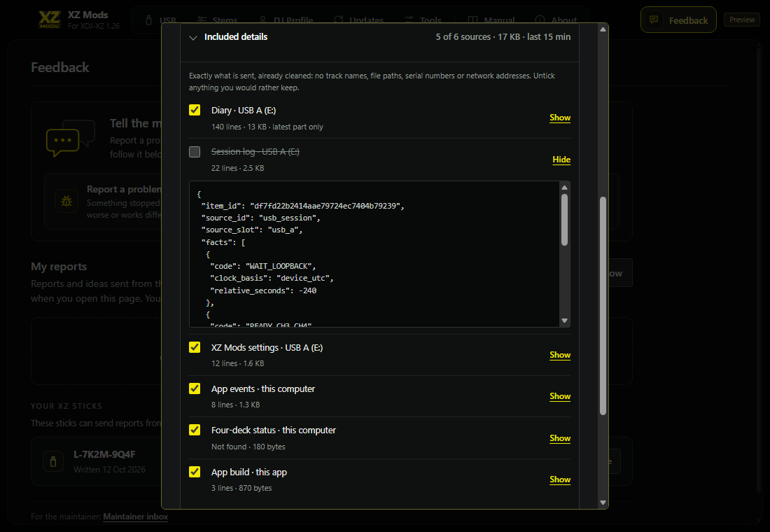Click the Not found 180 bytes text

248,447
